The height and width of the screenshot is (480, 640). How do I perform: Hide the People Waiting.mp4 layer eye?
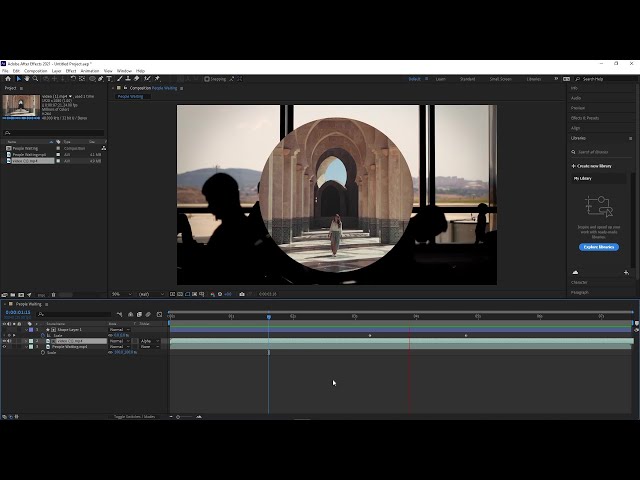[4, 346]
